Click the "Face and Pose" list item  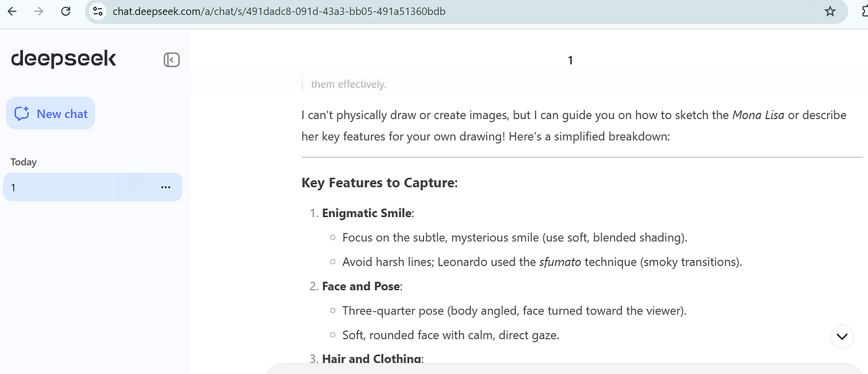click(361, 287)
